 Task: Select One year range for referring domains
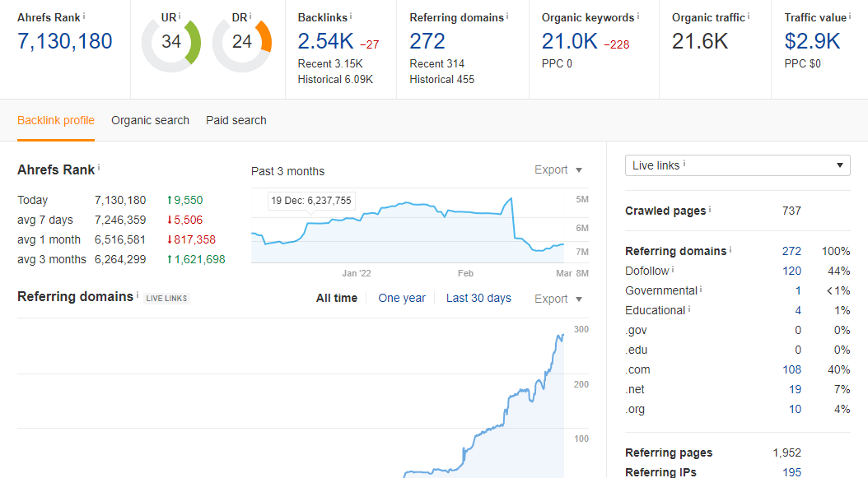click(x=402, y=298)
